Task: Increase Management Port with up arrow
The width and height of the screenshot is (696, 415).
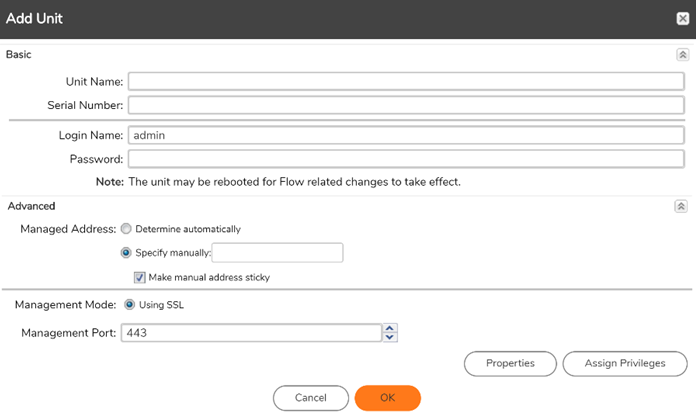Action: tap(391, 328)
